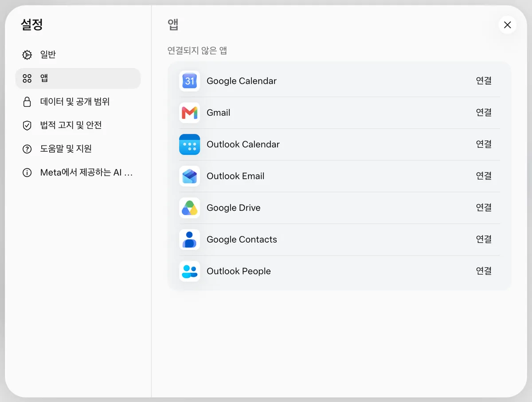Screen dimensions: 532x402
Task: Click the four-circle icon beside 앱
Action: click(27, 79)
